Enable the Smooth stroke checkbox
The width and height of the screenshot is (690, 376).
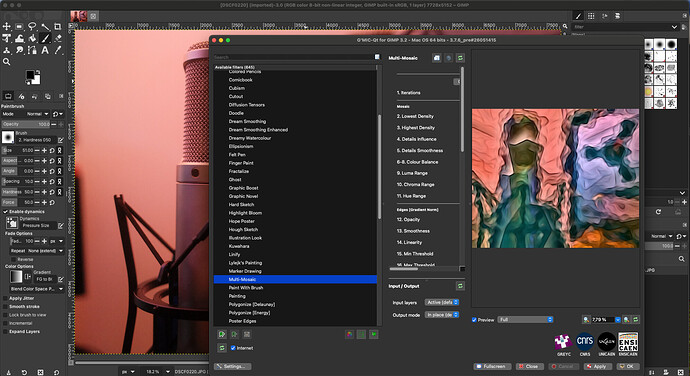5,306
